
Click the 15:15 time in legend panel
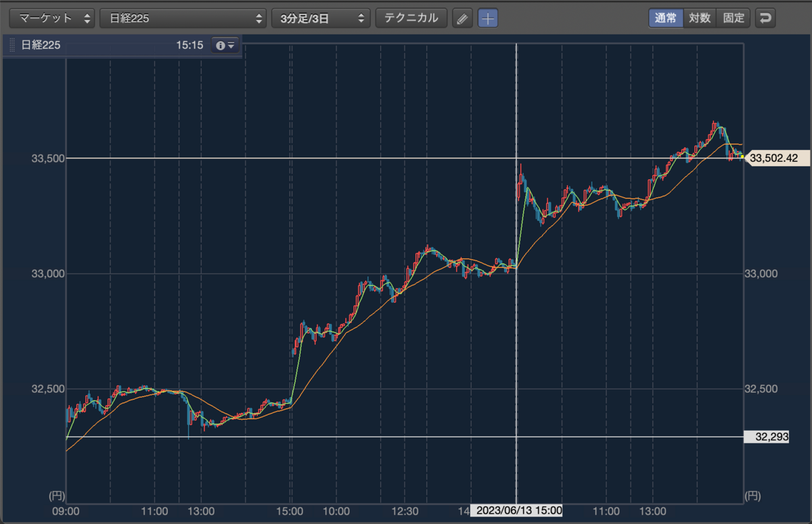189,45
